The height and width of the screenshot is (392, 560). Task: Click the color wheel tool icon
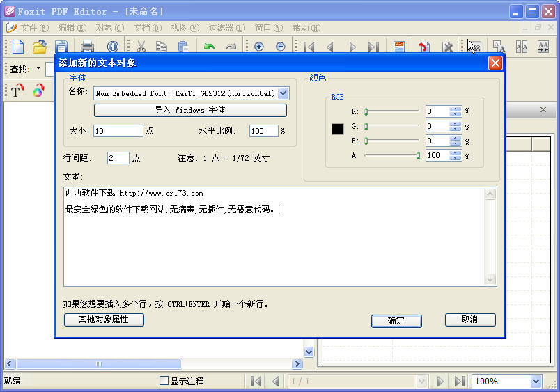38,91
